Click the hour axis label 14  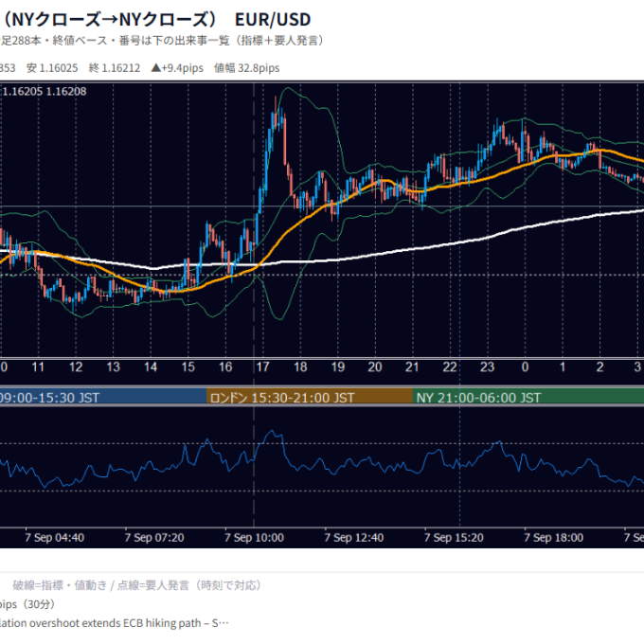[x=151, y=367]
